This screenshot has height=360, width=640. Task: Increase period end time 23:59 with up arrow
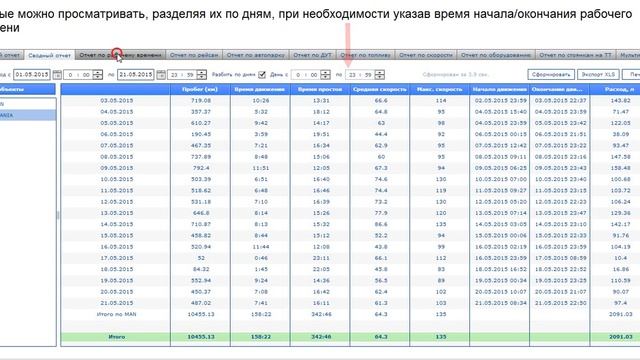point(202,73)
